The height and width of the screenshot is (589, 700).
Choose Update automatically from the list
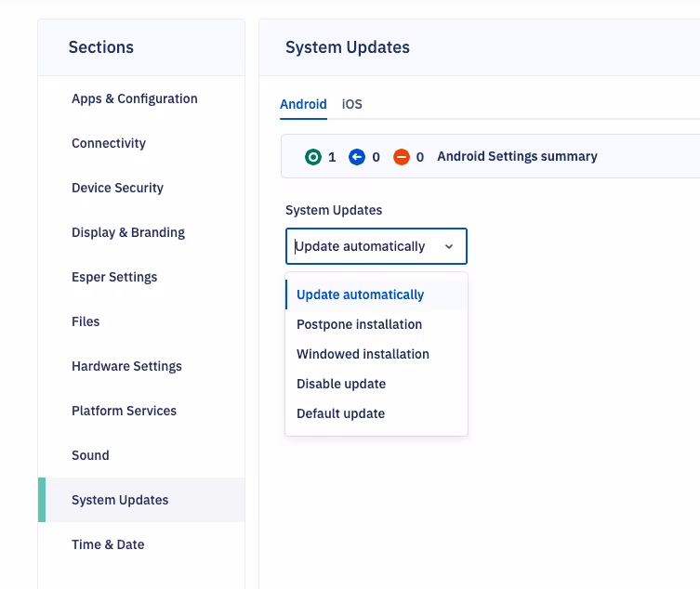(x=376, y=294)
